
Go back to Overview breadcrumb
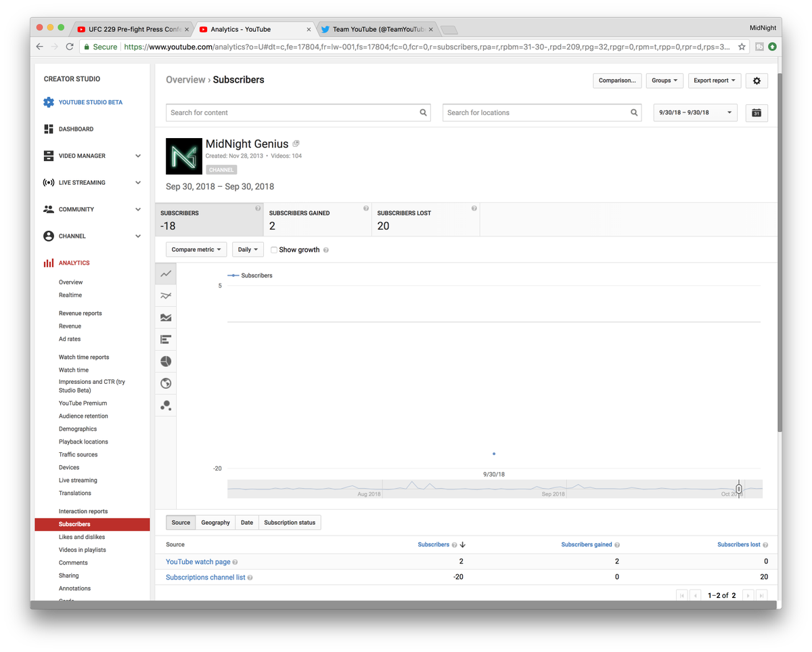tap(185, 80)
